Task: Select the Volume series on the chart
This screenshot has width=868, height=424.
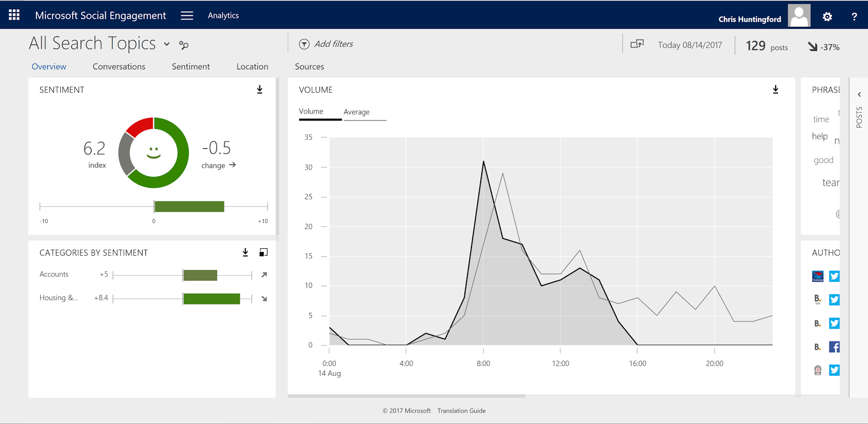Action: pos(311,111)
